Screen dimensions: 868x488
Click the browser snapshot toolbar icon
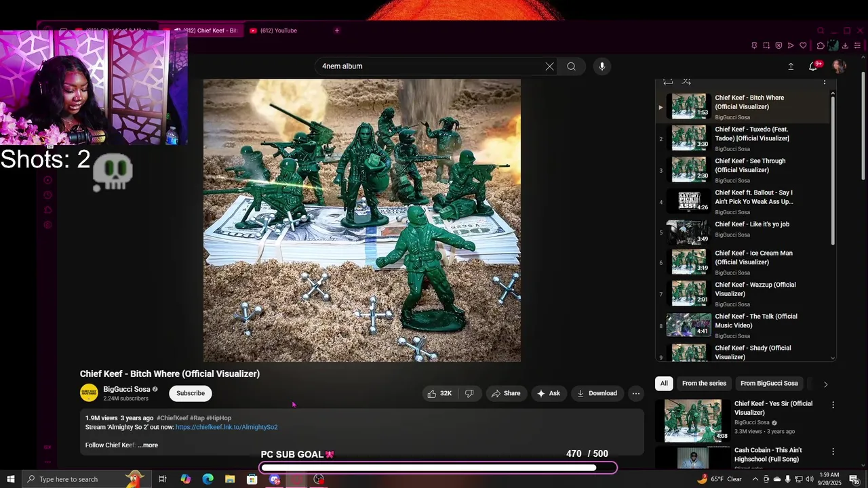point(766,45)
